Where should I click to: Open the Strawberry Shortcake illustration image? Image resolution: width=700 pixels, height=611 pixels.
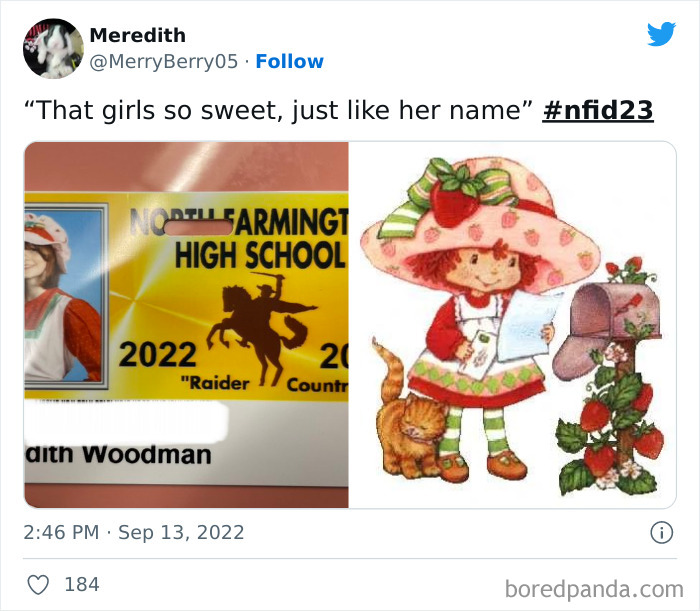tap(512, 324)
